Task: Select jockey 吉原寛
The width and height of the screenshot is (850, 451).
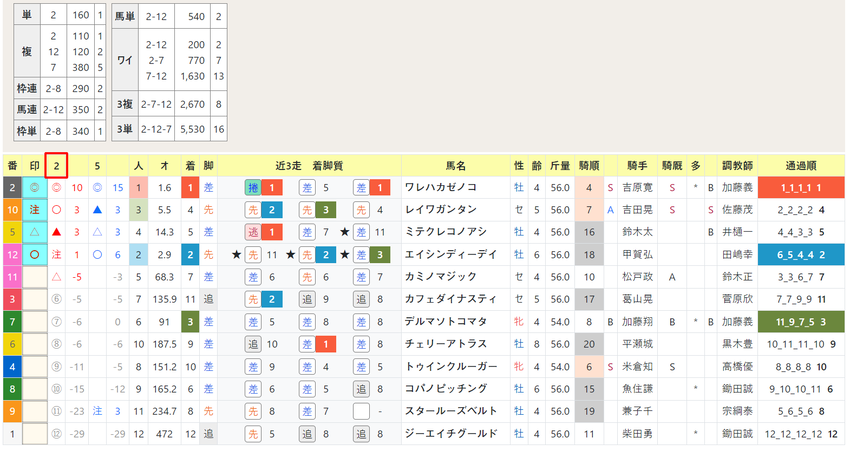Action: [638, 188]
